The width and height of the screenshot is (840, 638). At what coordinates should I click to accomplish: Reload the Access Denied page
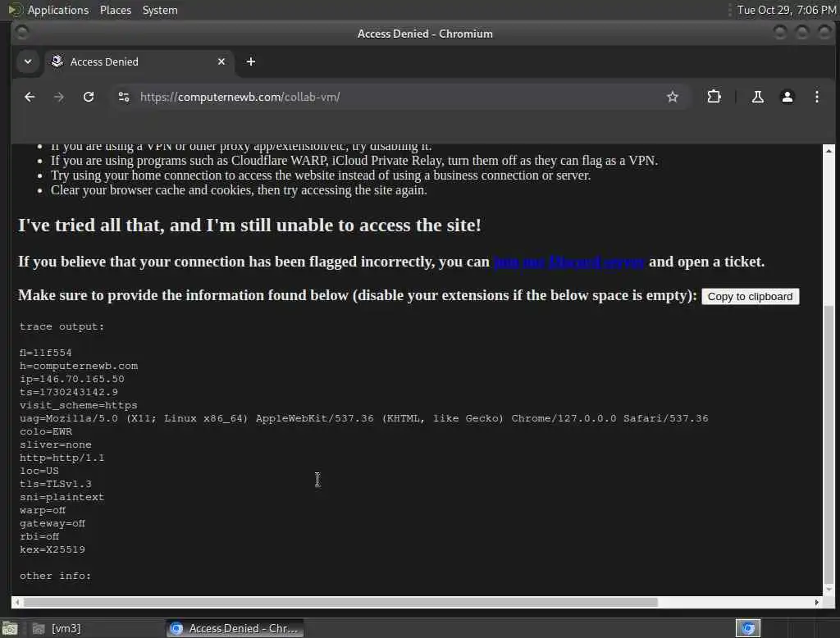pos(89,97)
